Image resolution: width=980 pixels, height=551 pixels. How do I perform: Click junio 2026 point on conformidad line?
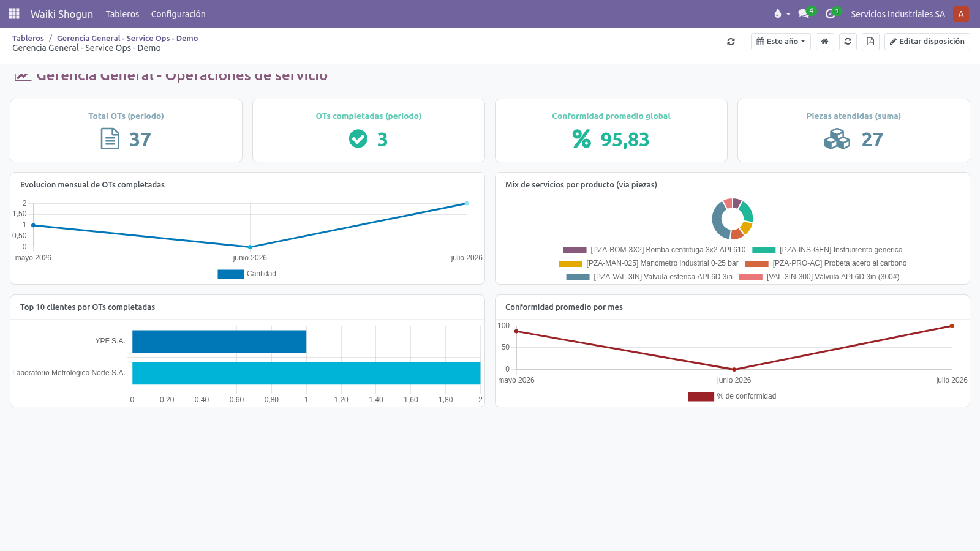[x=734, y=369]
